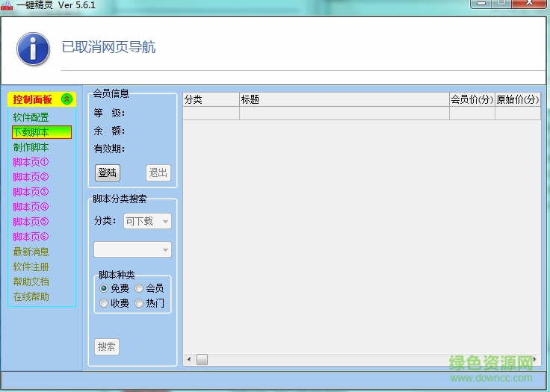Go to 脚本页④ in the sidebar
The image size is (550, 392).
[x=31, y=207]
